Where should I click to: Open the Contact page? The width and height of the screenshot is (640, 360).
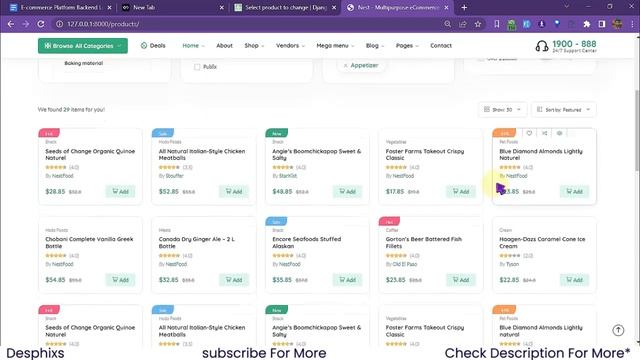click(441, 46)
